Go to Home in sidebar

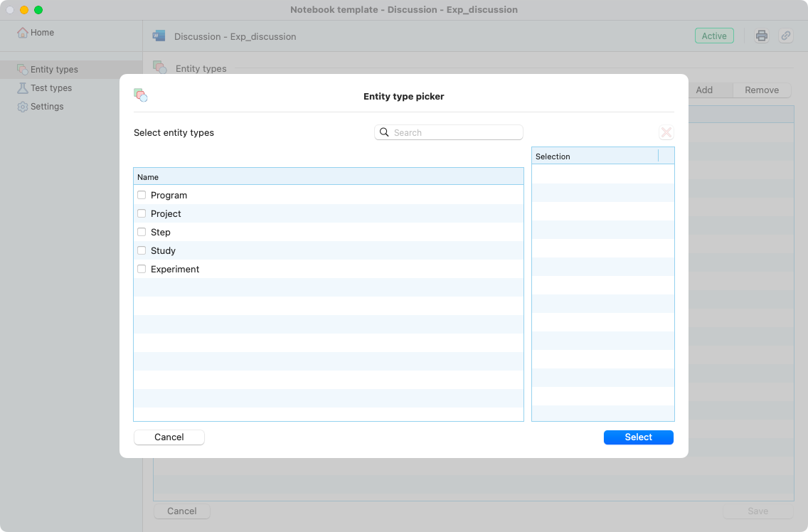42,33
